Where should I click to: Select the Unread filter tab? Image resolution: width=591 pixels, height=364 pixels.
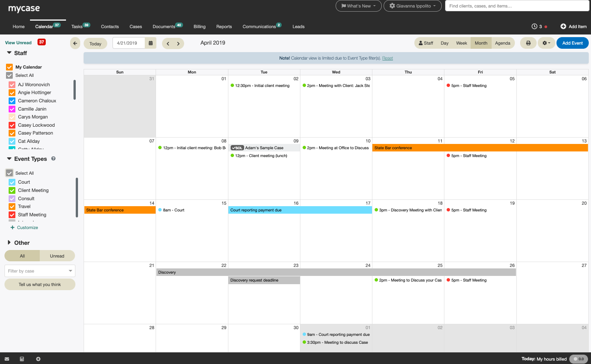(x=57, y=256)
